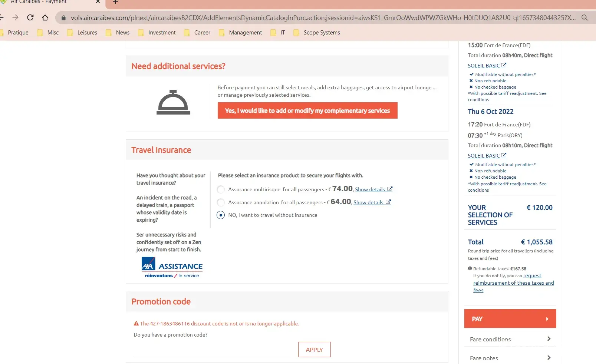Screen dimensions: 596x364
Task: Open a new browser tab
Action: [115, 2]
